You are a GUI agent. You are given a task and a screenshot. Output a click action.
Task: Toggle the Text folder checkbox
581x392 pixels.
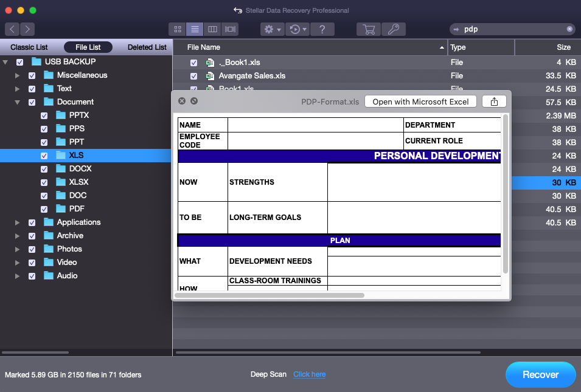click(32, 89)
